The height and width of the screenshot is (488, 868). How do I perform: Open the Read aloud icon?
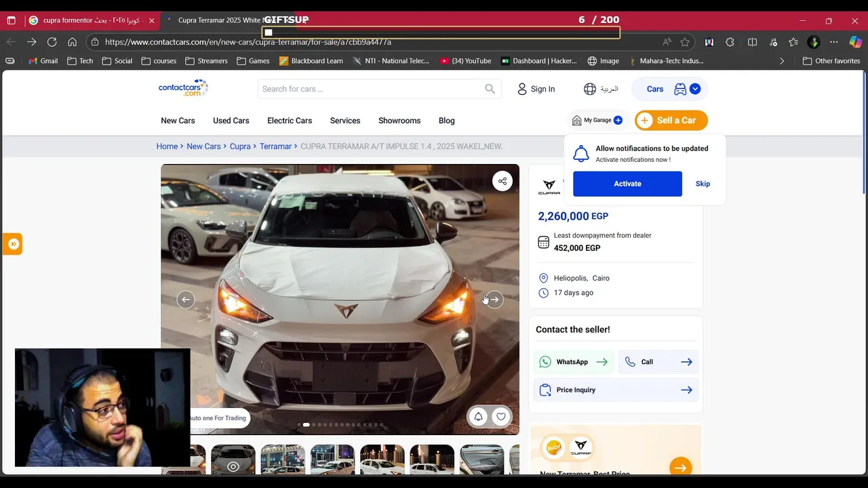[667, 42]
